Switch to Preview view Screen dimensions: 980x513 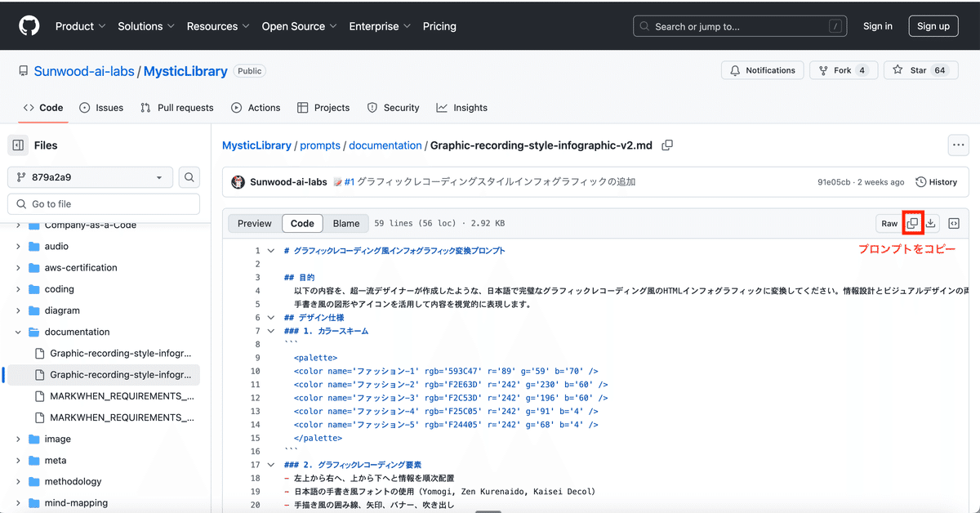pyautogui.click(x=255, y=223)
